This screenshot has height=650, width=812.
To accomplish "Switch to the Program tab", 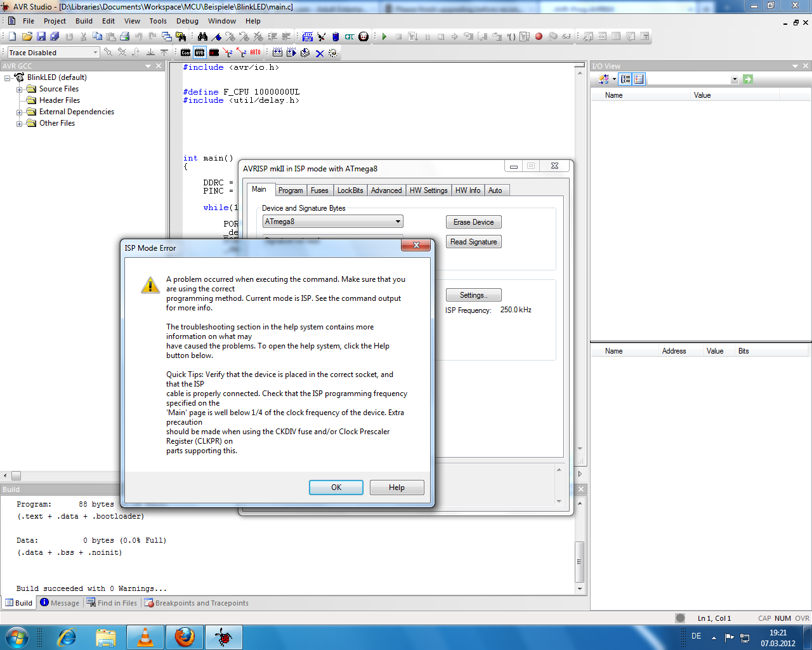I will click(291, 190).
